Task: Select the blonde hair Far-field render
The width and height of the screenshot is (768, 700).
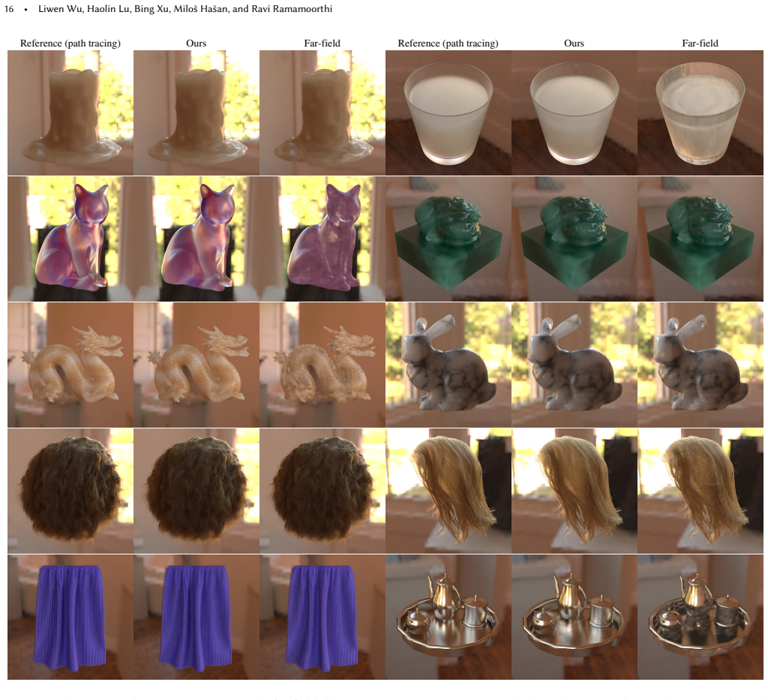Action: [x=700, y=491]
